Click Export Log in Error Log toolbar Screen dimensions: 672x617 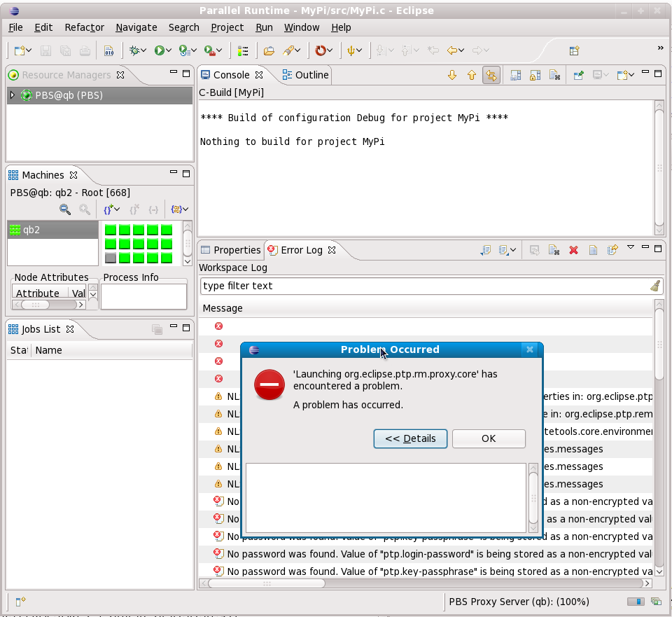[485, 250]
